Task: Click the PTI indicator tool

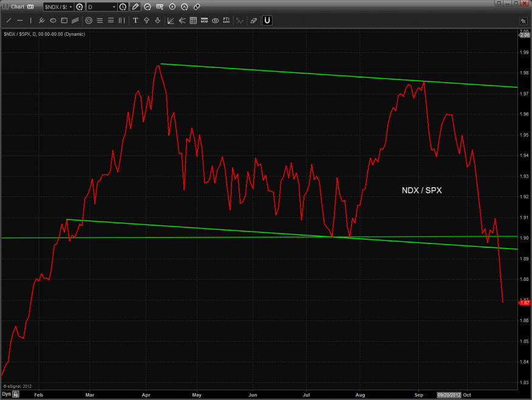Action: 227,21
